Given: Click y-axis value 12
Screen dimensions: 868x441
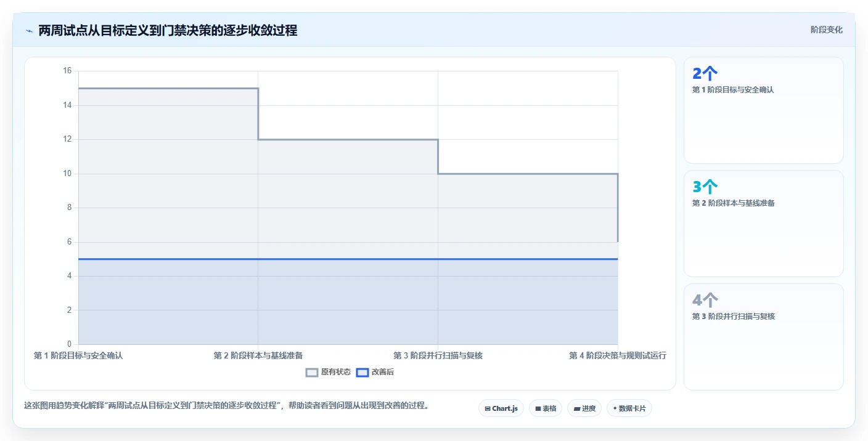Looking at the screenshot, I should pyautogui.click(x=67, y=139).
